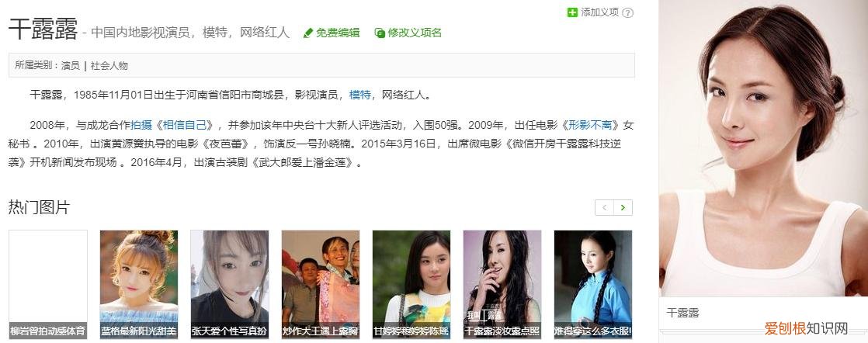Image resolution: width=868 pixels, height=343 pixels.
Task: Open the 张天爱个性写真 thumbnail
Action: coord(230,284)
